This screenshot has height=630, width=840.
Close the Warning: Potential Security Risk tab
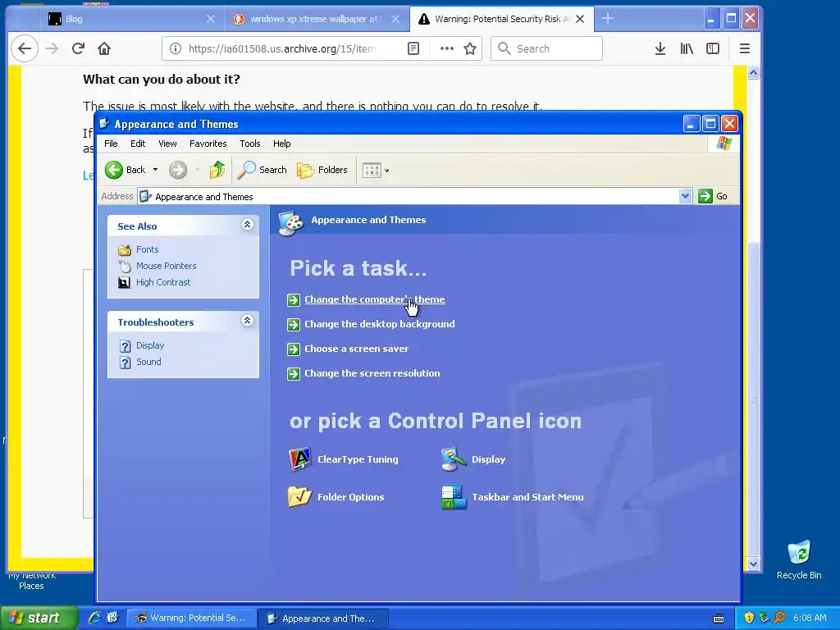580,20
